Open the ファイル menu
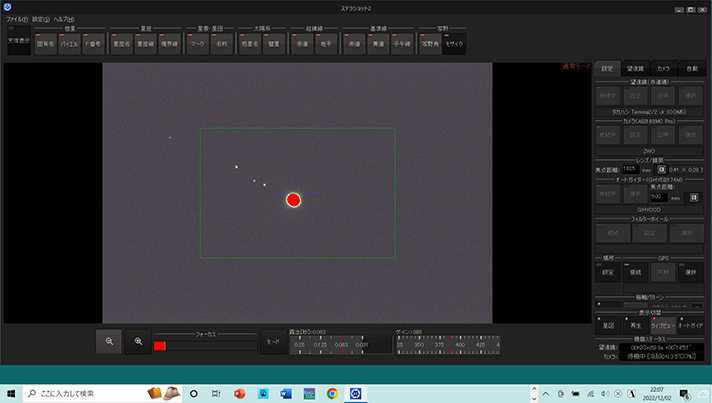Viewport: 712px width, 403px height. (17, 19)
